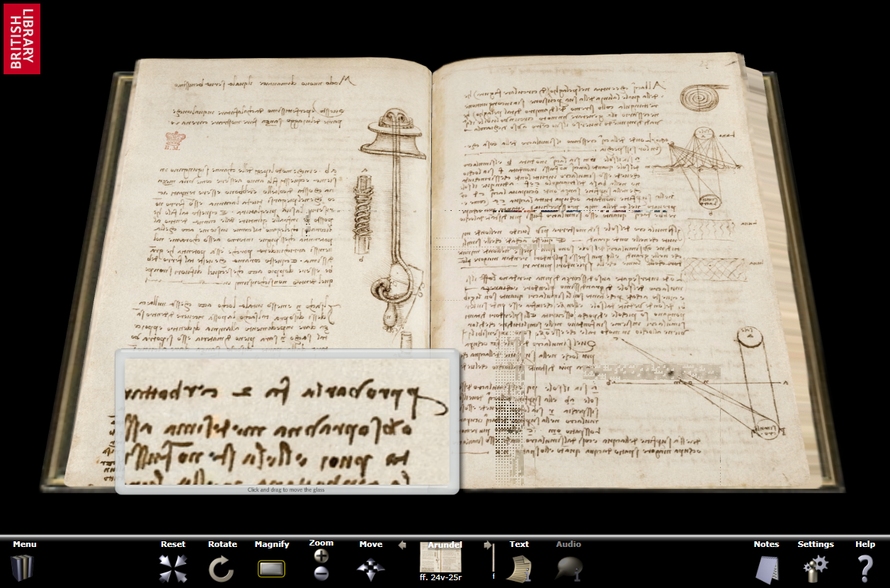Click the magnifying glass panel over the page
The height and width of the screenshot is (588, 890).
(287, 422)
